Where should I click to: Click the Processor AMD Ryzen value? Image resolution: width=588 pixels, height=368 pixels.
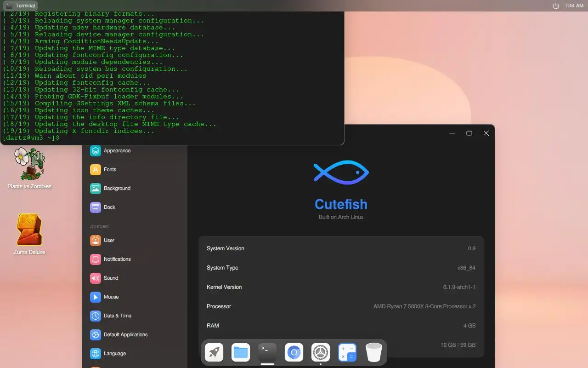(424, 306)
